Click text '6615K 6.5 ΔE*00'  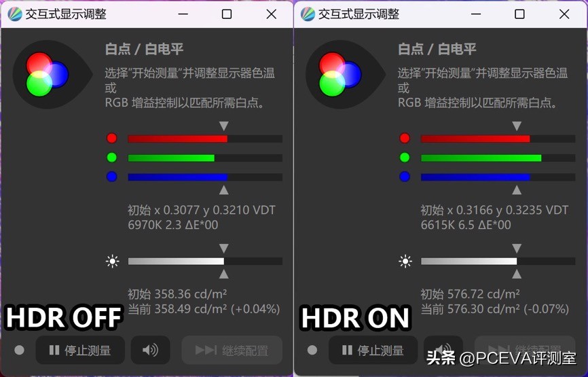(466, 225)
